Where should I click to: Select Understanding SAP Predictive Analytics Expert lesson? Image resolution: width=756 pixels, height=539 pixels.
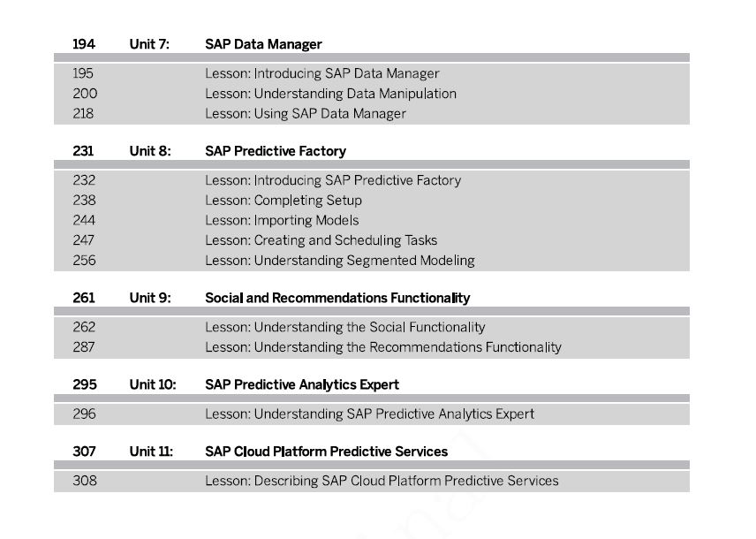(370, 414)
